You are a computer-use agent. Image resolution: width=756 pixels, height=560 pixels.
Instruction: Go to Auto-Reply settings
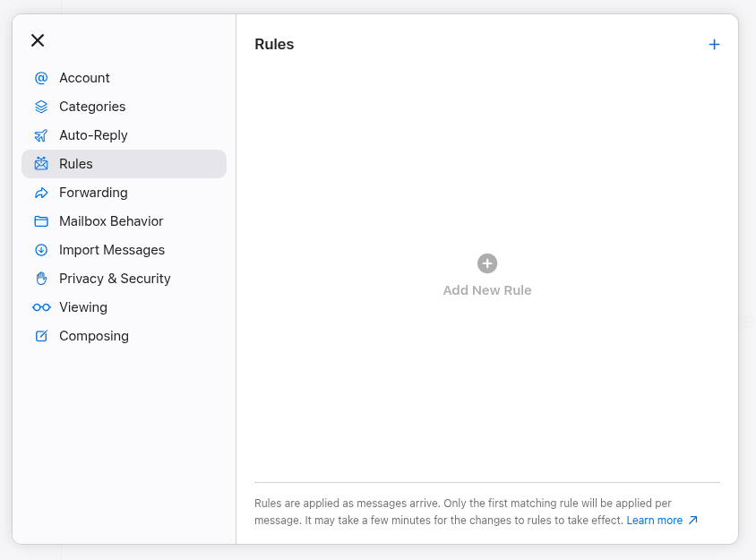pyautogui.click(x=124, y=135)
